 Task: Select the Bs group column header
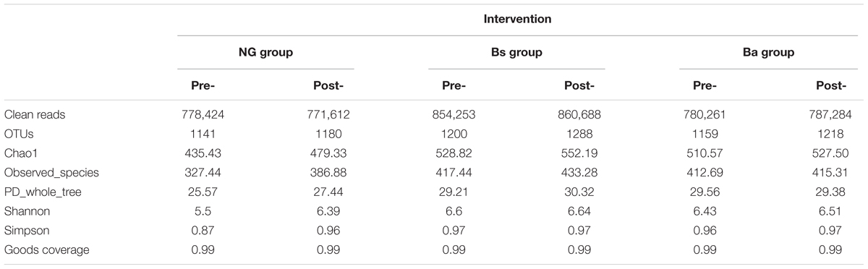517,53
